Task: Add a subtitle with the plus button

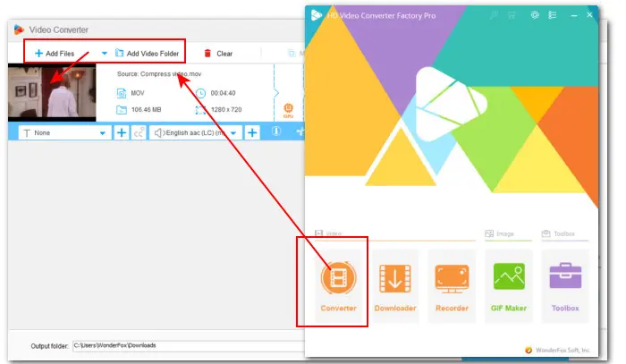Action: (122, 132)
